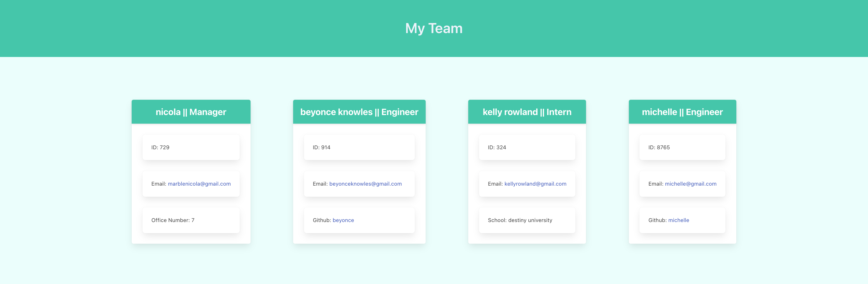Select ID: 729 on nicola's card
This screenshot has height=284, width=868.
pos(160,147)
